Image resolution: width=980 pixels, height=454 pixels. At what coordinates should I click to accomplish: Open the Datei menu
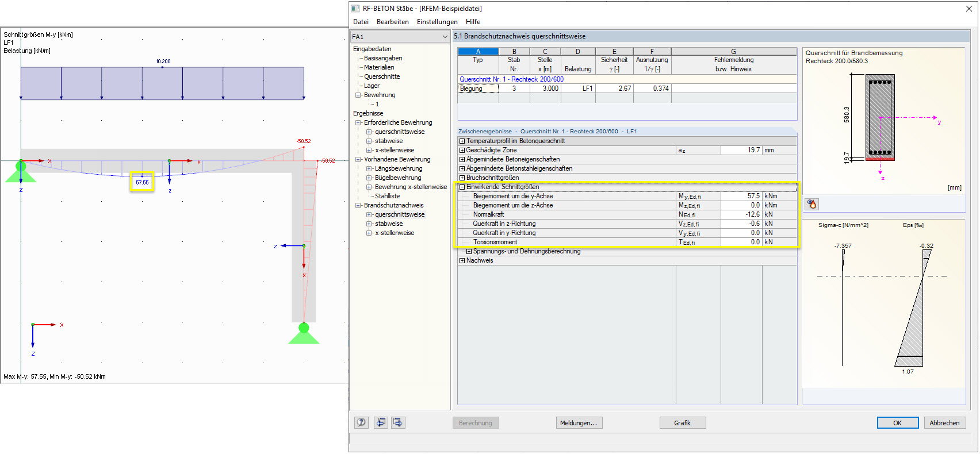(361, 22)
